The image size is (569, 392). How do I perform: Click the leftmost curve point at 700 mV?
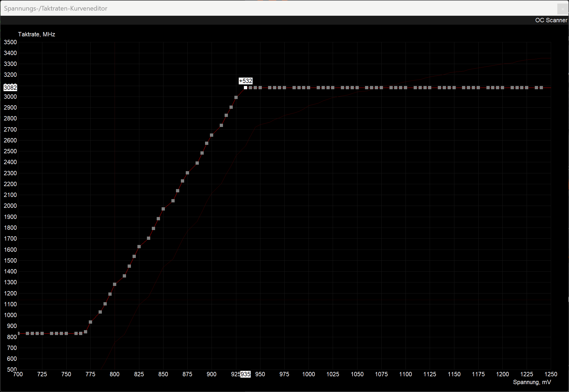[x=18, y=333]
